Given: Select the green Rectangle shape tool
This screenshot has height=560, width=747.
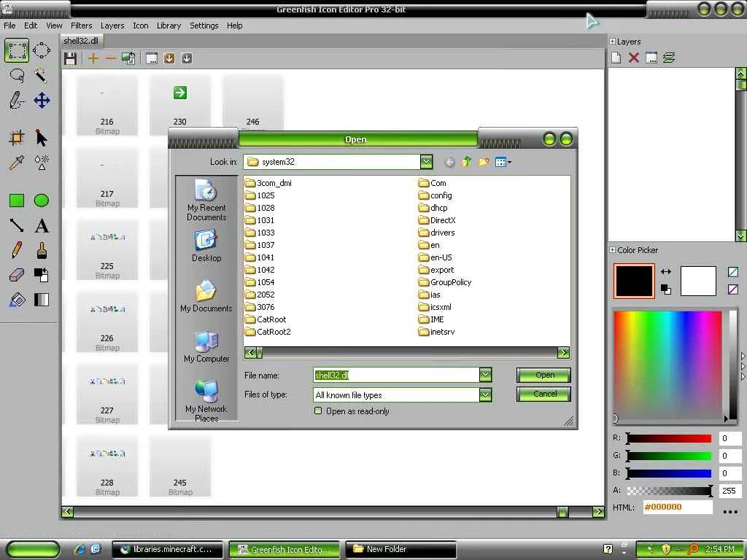Looking at the screenshot, I should 17,201.
